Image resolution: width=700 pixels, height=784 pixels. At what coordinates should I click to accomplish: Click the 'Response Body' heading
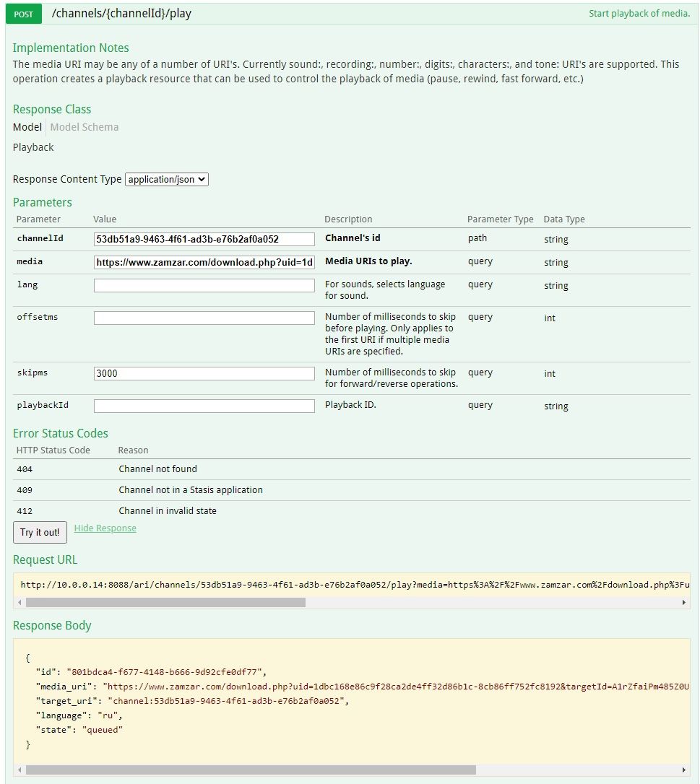pos(52,626)
